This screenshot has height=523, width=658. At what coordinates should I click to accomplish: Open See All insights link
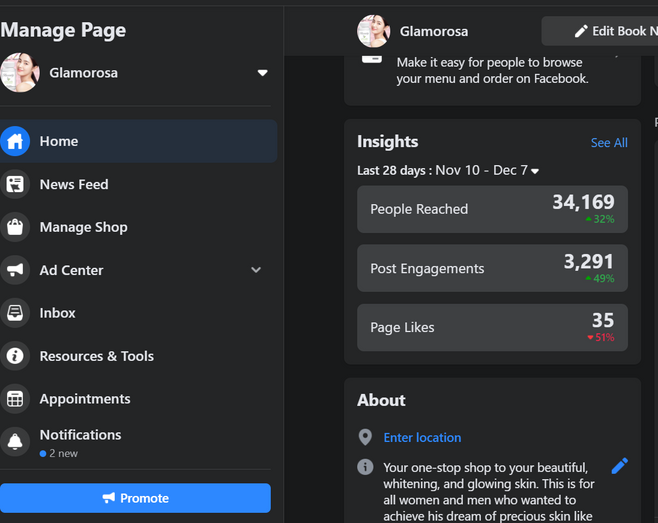609,143
